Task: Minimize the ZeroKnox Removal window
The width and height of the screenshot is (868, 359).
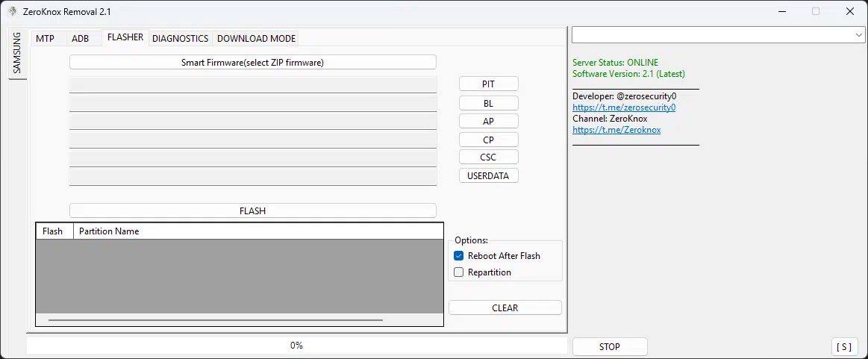Action: click(781, 12)
